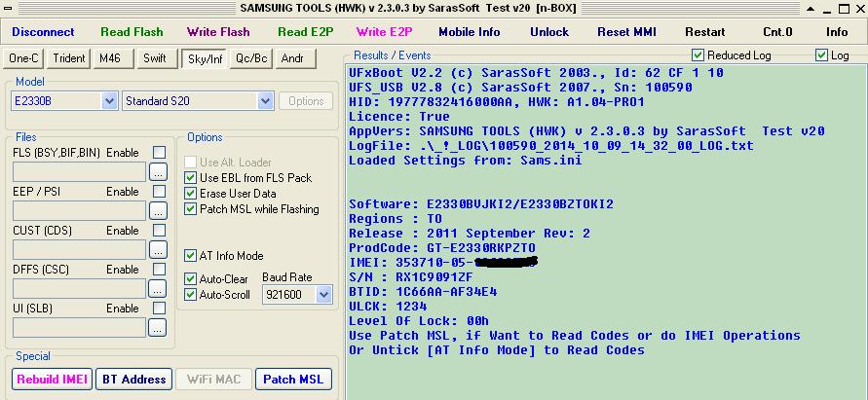Click Read Flash in toolbar
Viewport: 868px width, 400px height.
pos(132,32)
